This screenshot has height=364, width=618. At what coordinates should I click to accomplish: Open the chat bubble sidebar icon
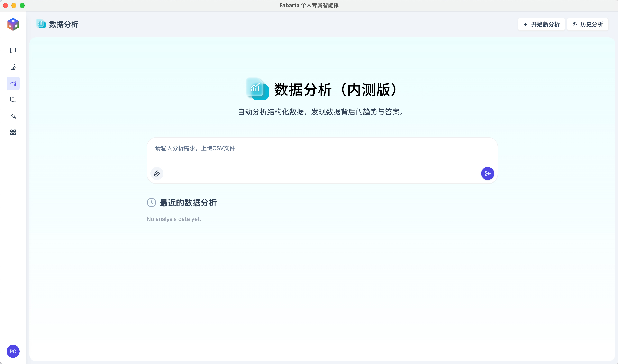tap(13, 50)
